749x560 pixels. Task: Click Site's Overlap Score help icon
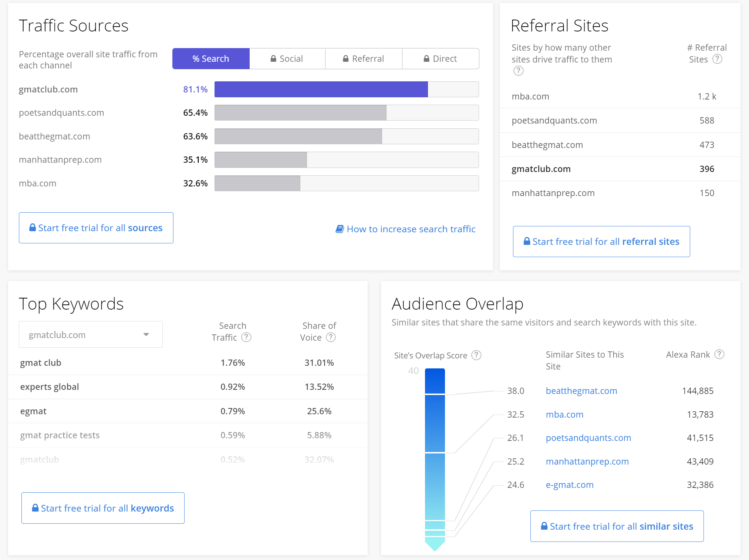[x=476, y=355]
